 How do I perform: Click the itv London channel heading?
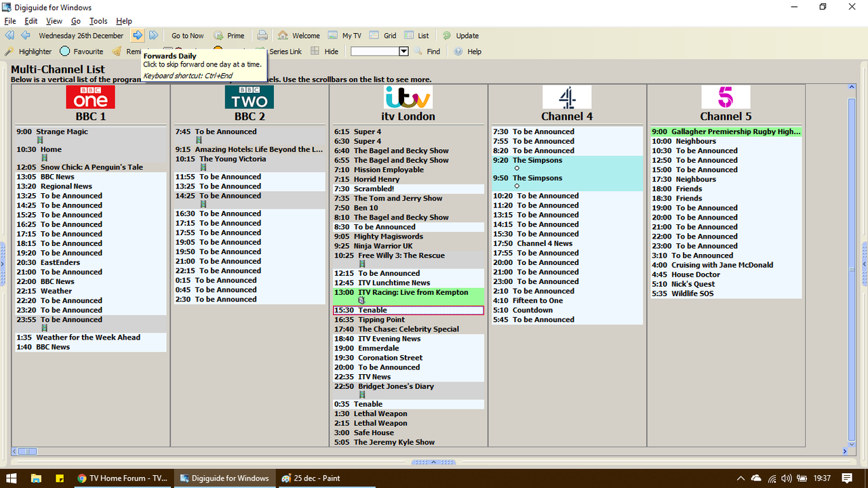408,117
